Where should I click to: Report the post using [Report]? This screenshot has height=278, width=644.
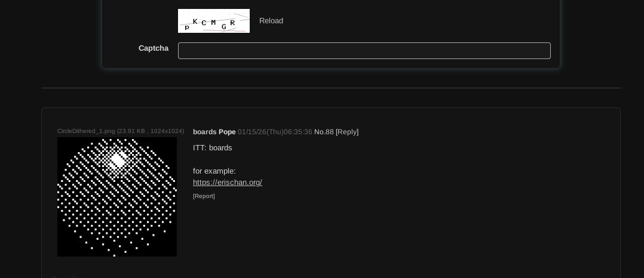pos(204,196)
